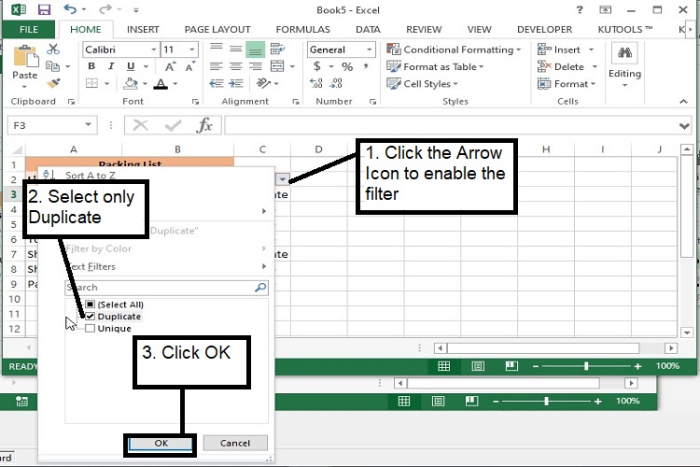Toggle Bottom Align
Screen dimensions: 700x467
[x=255, y=49]
